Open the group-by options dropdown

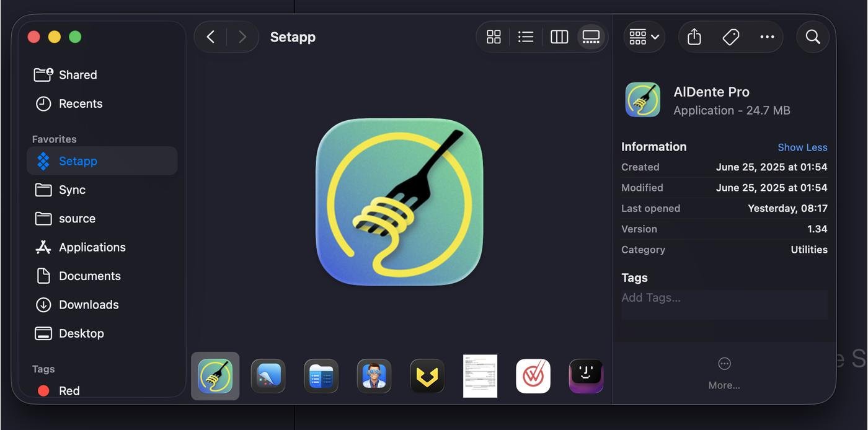click(x=644, y=37)
